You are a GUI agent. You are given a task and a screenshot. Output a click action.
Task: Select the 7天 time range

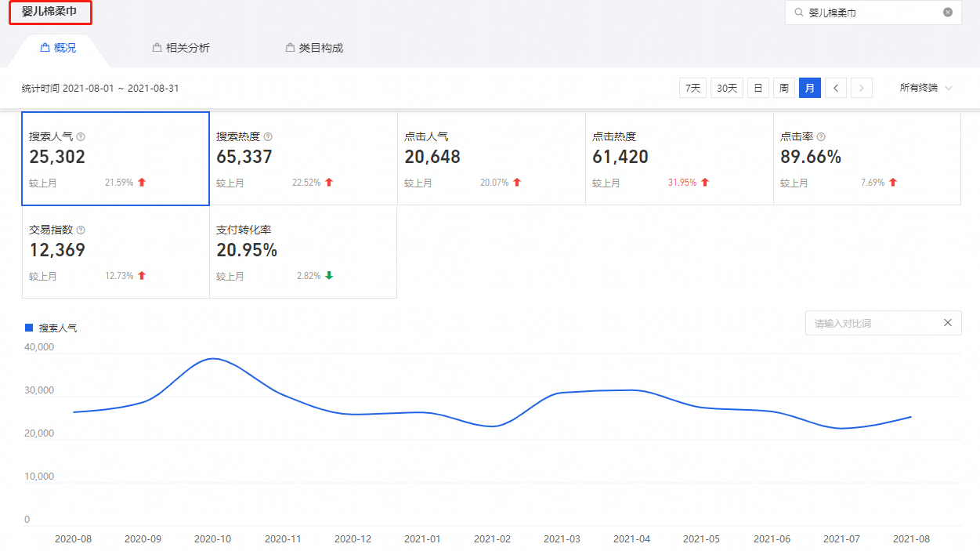pos(693,88)
